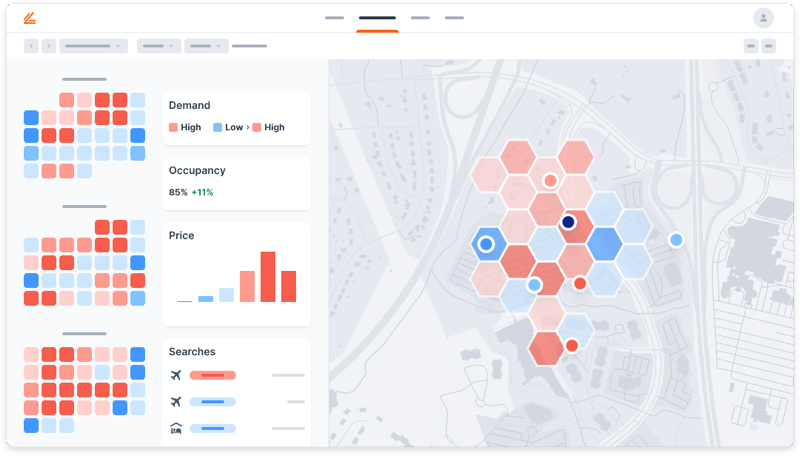800x456 pixels.
Task: Click the blue Low swatch in Demand legend
Action: (217, 127)
